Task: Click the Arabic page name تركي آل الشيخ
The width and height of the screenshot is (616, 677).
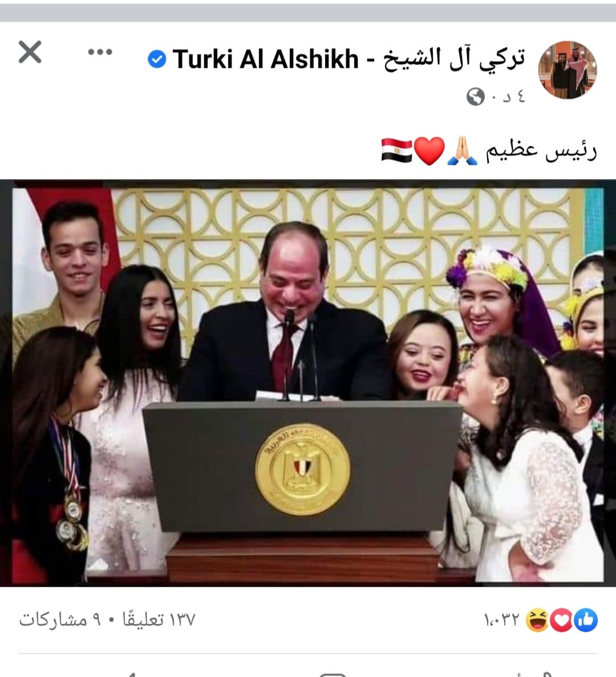Action: pos(454,59)
